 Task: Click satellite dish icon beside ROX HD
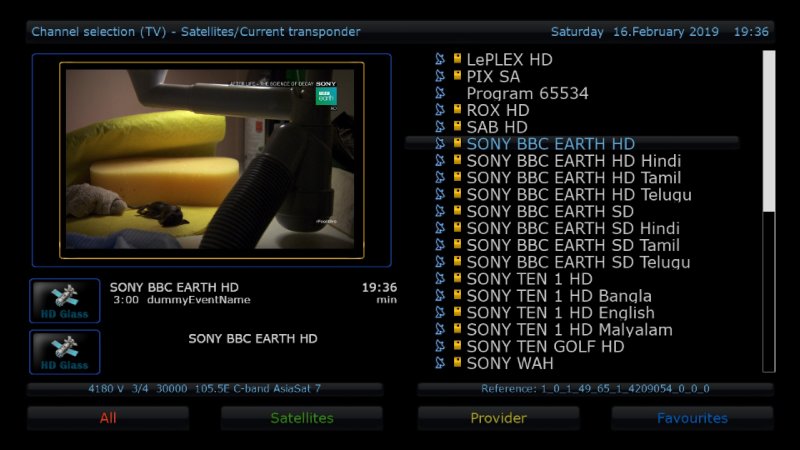pos(440,110)
